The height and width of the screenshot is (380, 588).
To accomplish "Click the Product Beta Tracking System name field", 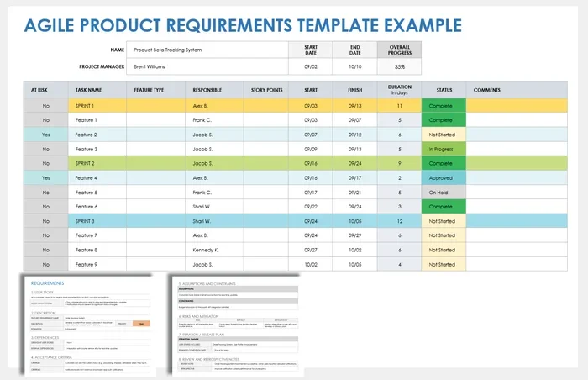I will click(x=207, y=50).
